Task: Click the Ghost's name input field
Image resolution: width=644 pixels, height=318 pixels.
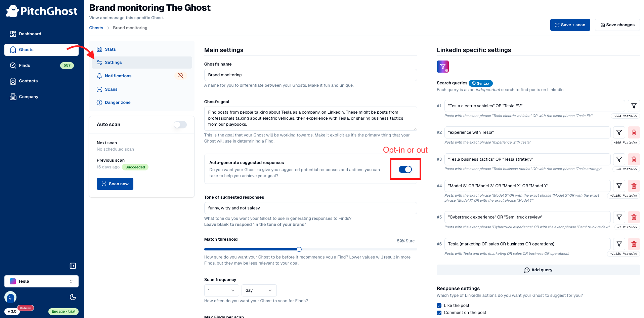Action: tap(310, 75)
